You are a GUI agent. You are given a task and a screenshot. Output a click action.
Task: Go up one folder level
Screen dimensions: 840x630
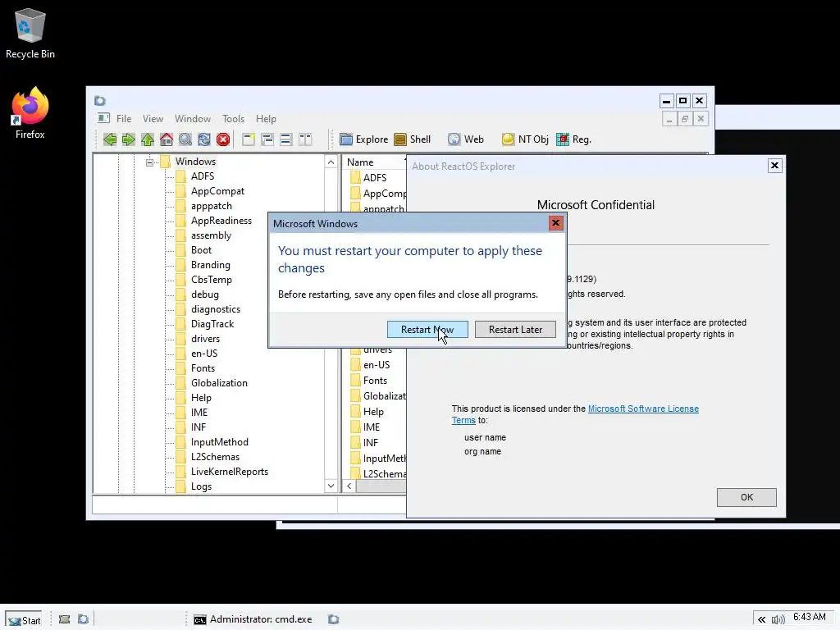pyautogui.click(x=148, y=139)
